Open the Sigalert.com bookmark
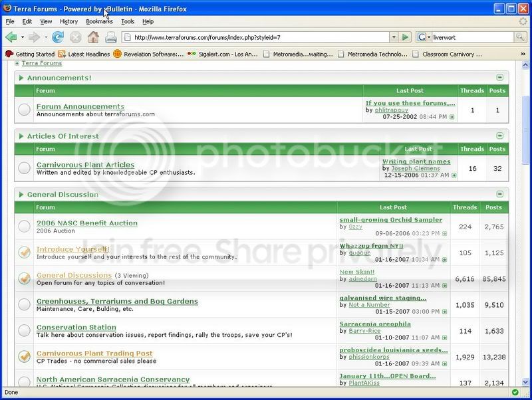The height and width of the screenshot is (400, 532). 223,54
